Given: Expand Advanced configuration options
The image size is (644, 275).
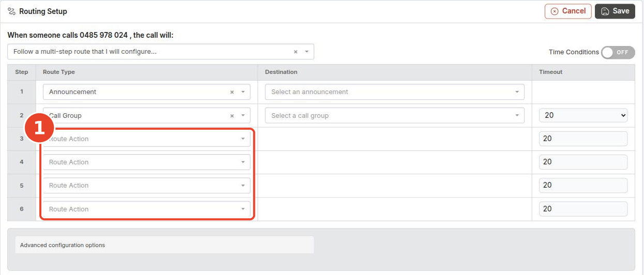Looking at the screenshot, I should [164, 245].
